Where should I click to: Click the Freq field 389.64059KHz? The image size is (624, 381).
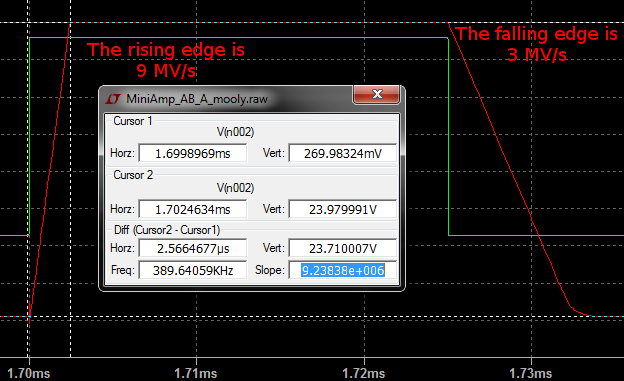[x=193, y=270]
